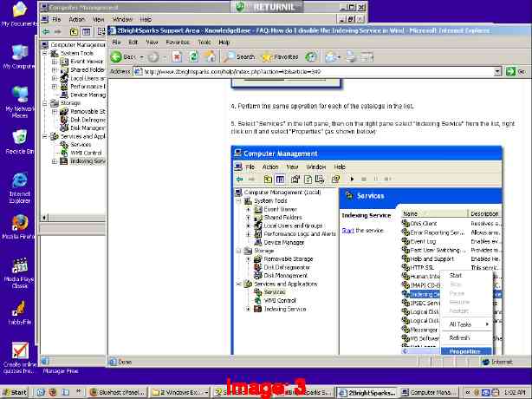Select Indexing Service in the Computer Management tree
The height and width of the screenshot is (399, 532).
click(x=88, y=161)
